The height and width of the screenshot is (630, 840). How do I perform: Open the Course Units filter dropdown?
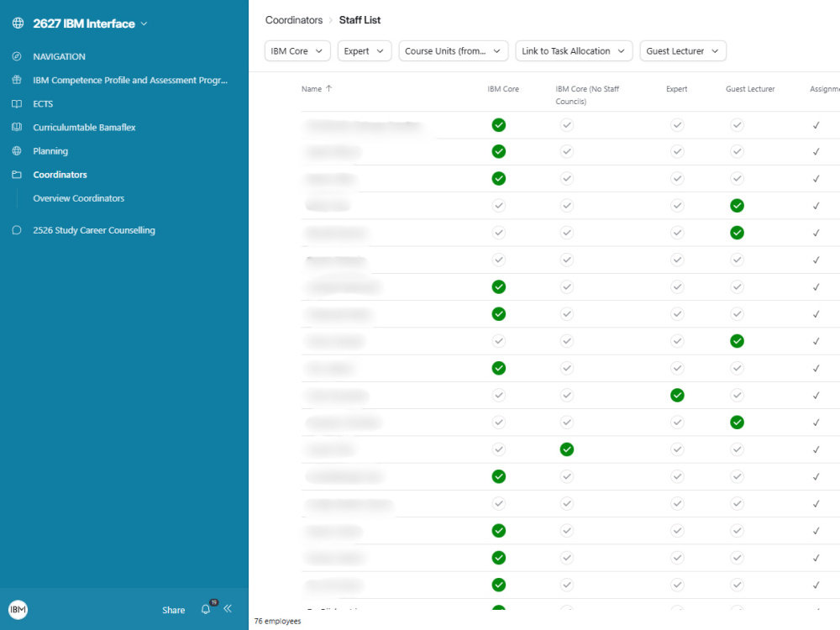click(x=454, y=51)
